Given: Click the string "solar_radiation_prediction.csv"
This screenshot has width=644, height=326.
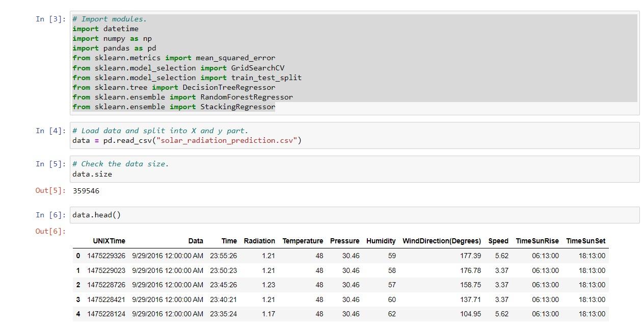Looking at the screenshot, I should click(227, 140).
